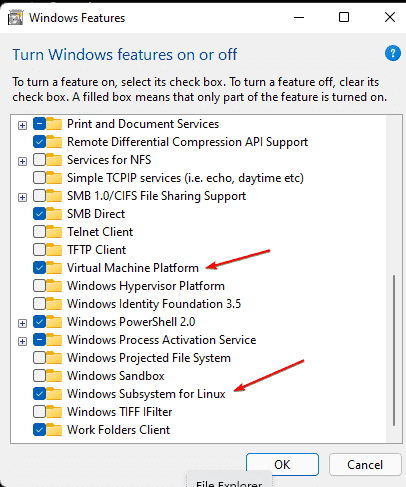Click the Telnet Client folder icon
The height and width of the screenshot is (487, 406).
click(x=54, y=232)
